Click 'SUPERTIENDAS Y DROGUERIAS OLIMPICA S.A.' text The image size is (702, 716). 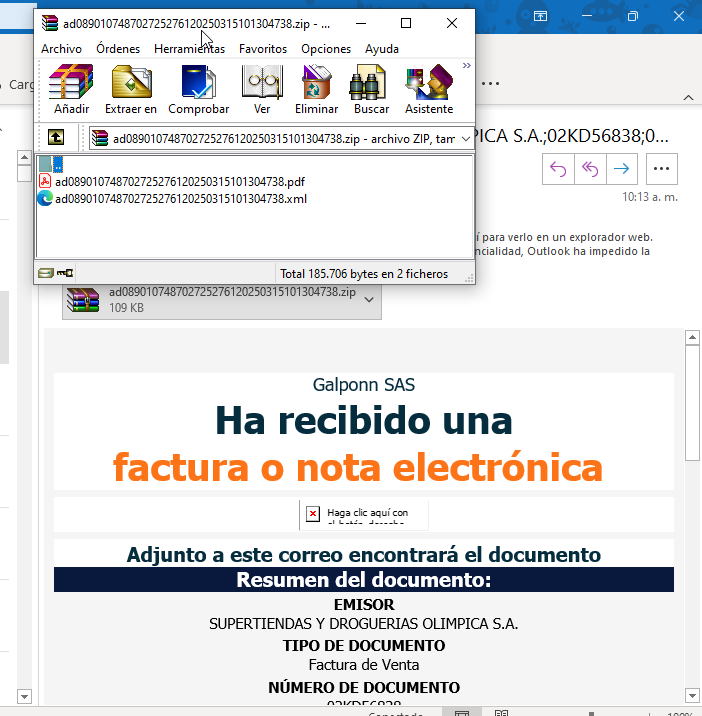pyautogui.click(x=364, y=624)
